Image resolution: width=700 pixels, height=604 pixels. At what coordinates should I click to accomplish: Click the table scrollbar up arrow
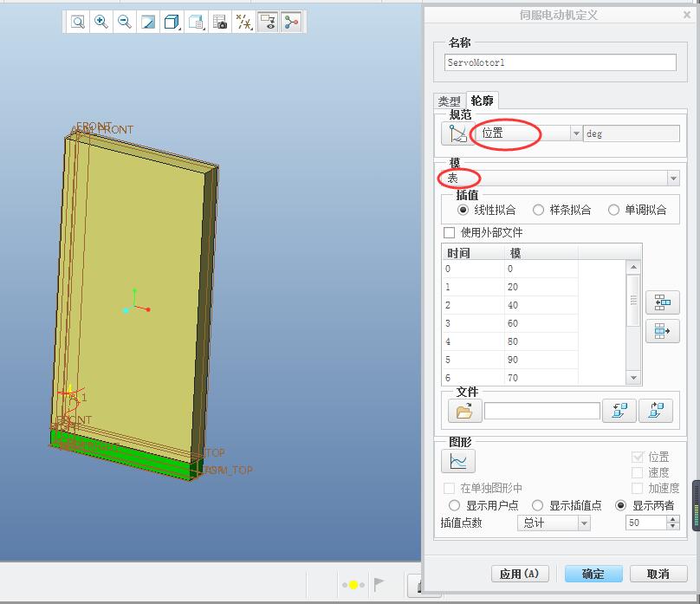point(633,268)
